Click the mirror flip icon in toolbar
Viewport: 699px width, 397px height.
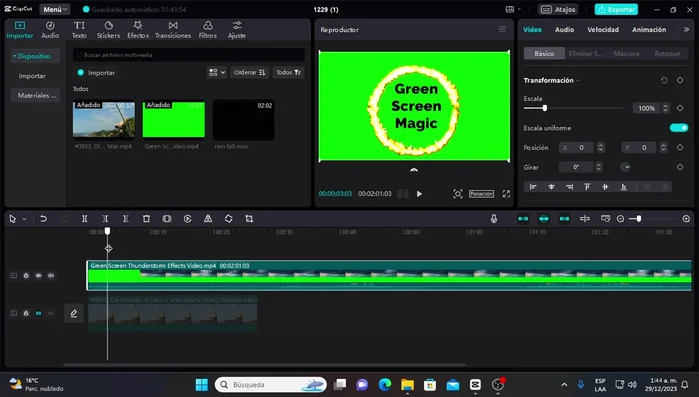click(x=208, y=219)
